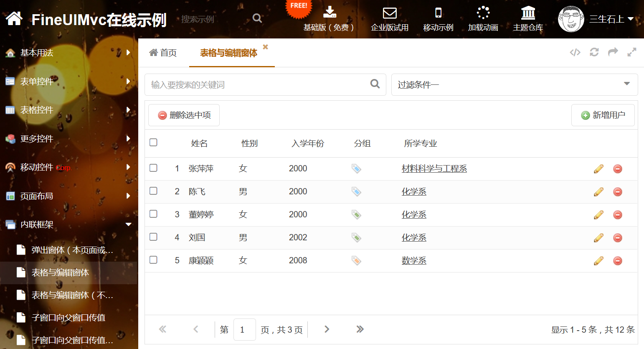
Task: Click the 新增用户 button
Action: click(603, 115)
